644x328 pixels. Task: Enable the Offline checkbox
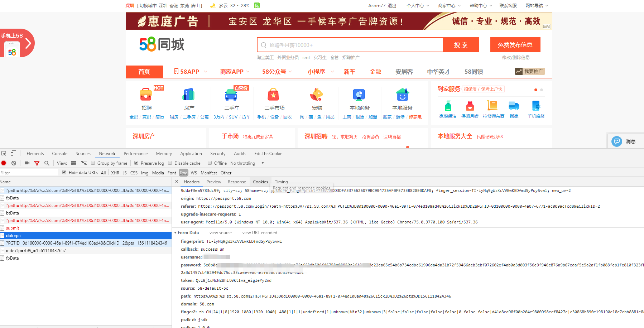(x=210, y=163)
